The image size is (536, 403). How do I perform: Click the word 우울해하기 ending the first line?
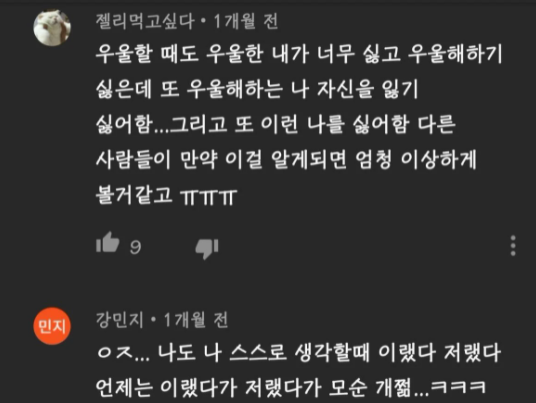[x=455, y=54]
